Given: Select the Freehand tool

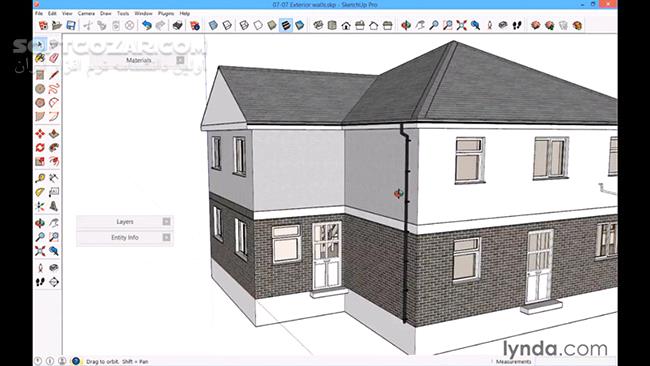Looking at the screenshot, I should click(54, 89).
